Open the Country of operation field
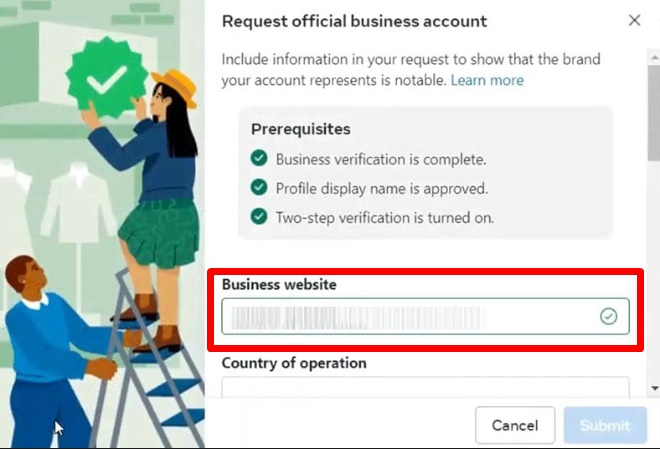This screenshot has height=449, width=660. (426, 387)
